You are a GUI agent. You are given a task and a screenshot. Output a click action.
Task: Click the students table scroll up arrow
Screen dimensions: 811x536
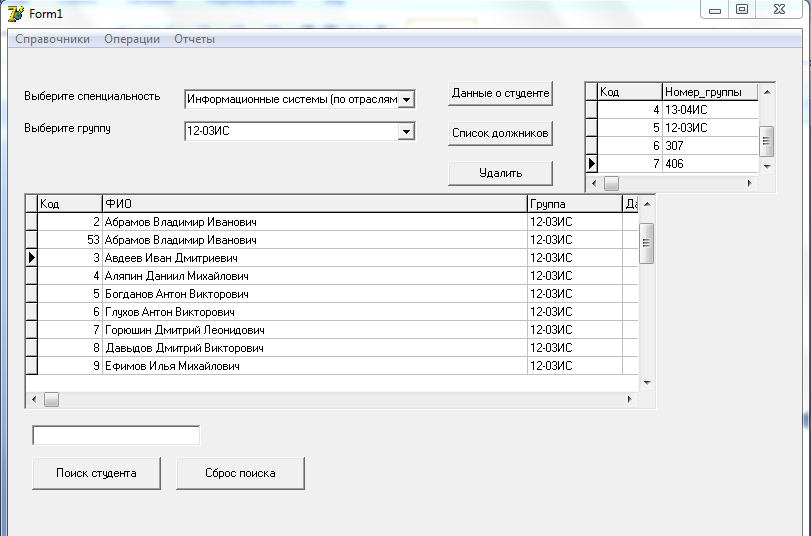[647, 204]
